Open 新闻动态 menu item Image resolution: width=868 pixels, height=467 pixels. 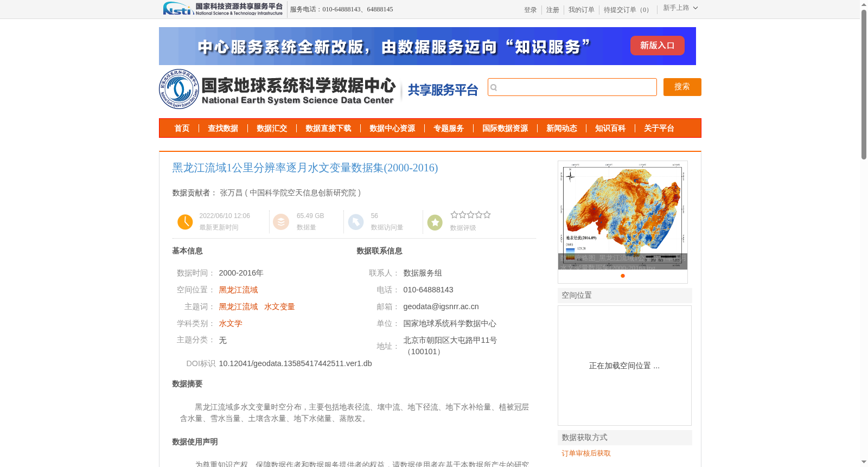(561, 128)
